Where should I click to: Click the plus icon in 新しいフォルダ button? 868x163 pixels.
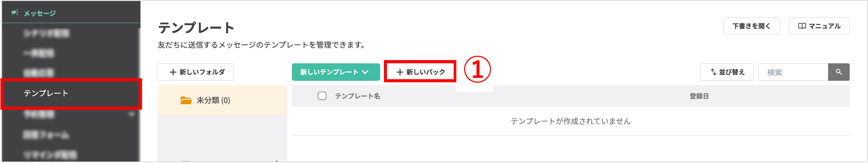pos(173,72)
